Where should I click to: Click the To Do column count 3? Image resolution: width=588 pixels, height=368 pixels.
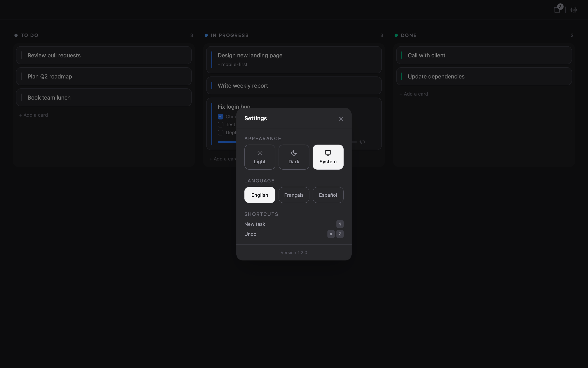point(192,36)
